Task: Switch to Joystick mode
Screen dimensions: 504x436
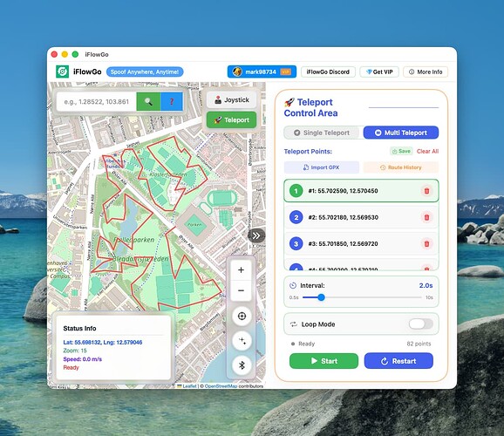Action: click(x=231, y=99)
